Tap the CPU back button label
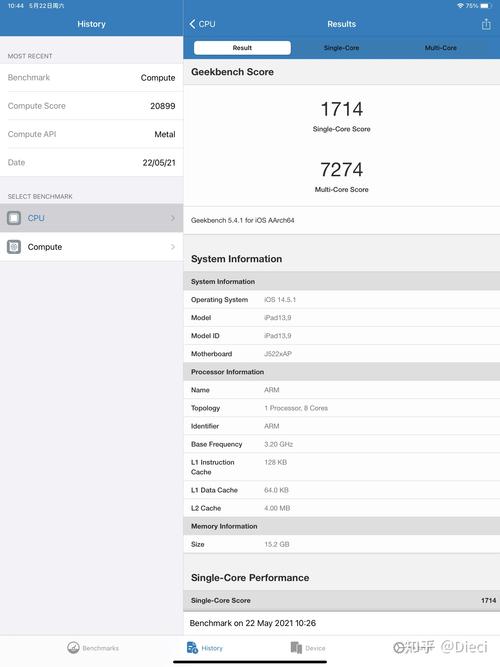 pyautogui.click(x=207, y=24)
